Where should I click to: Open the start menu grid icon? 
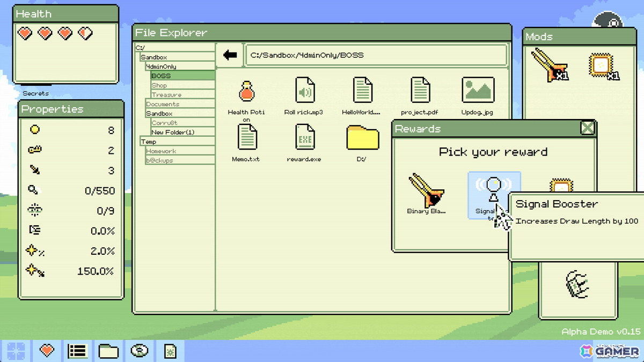pos(16,351)
